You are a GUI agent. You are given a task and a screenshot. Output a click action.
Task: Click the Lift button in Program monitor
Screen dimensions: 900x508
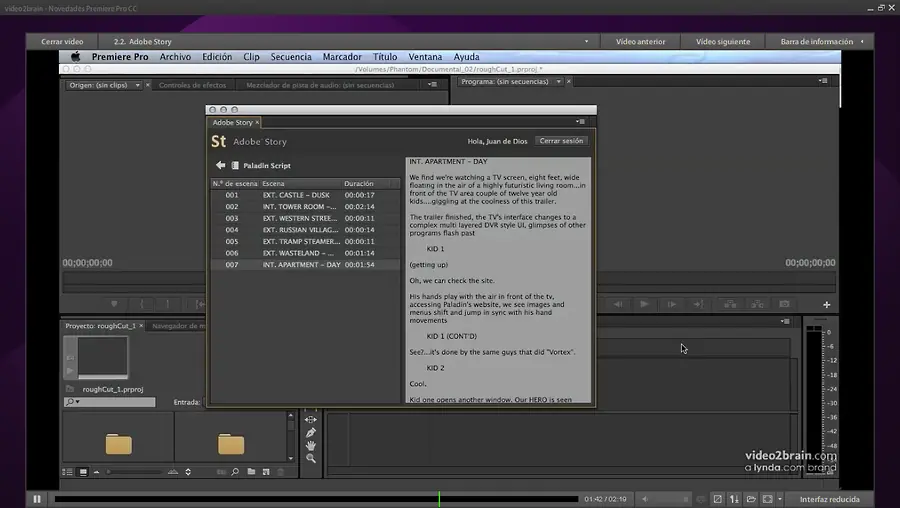(730, 304)
